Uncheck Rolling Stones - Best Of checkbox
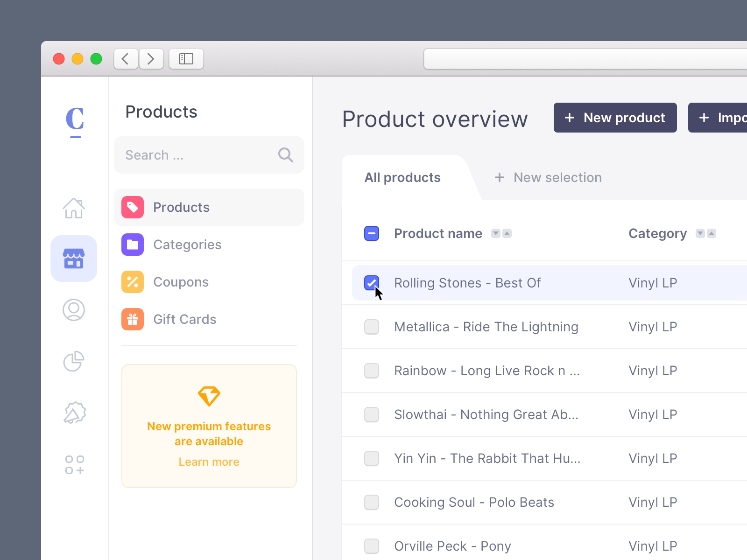 coord(372,283)
